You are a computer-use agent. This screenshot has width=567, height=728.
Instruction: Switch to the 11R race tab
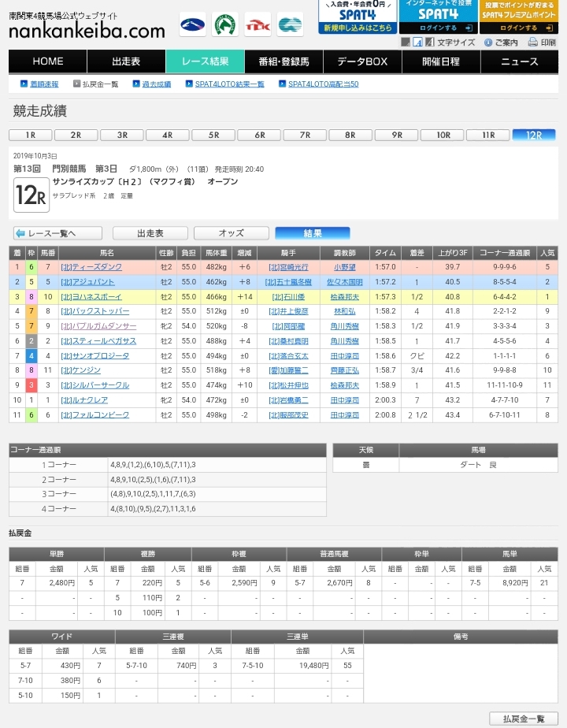click(x=488, y=135)
